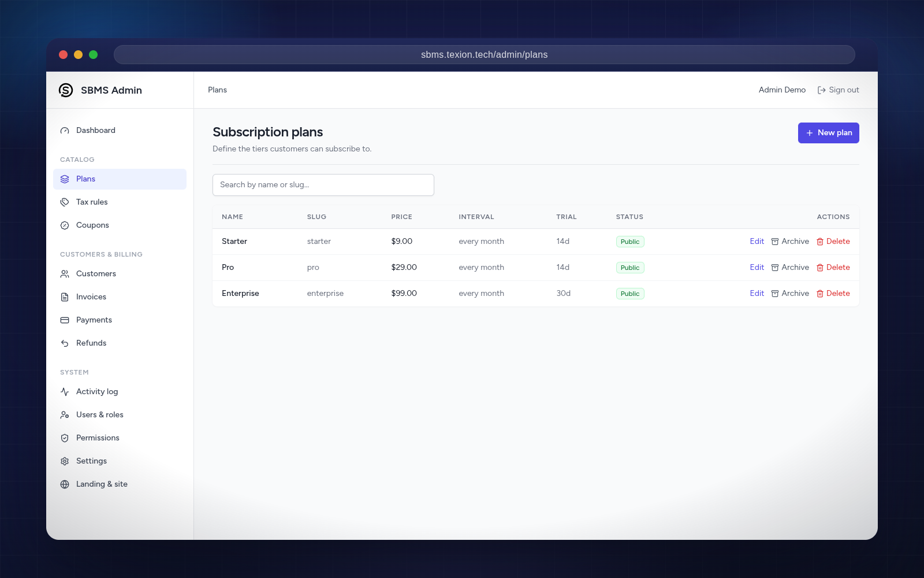
Task: Click the Coupons percent icon
Action: point(65,225)
